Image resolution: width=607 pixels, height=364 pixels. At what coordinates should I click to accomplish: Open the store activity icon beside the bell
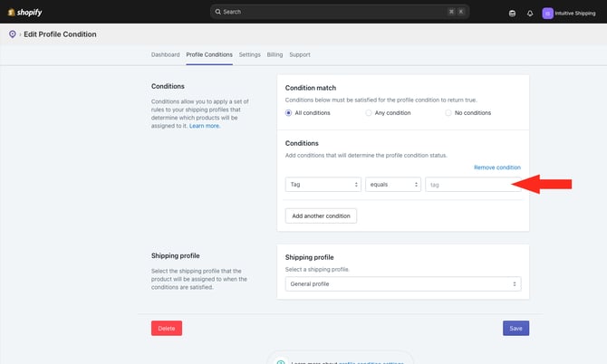click(x=512, y=14)
